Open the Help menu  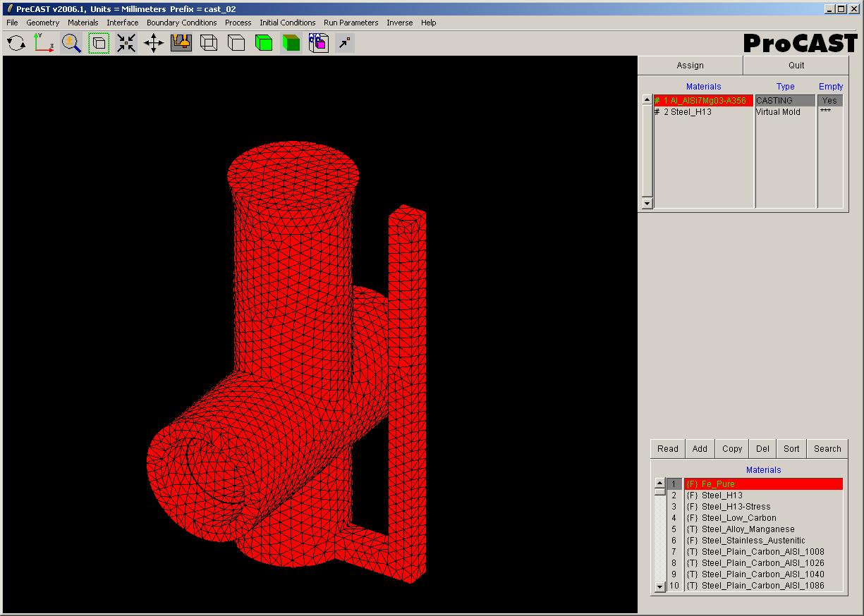(x=429, y=23)
